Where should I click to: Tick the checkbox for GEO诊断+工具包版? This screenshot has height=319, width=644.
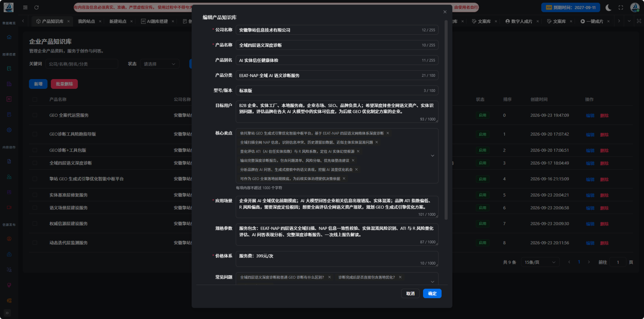35,150
